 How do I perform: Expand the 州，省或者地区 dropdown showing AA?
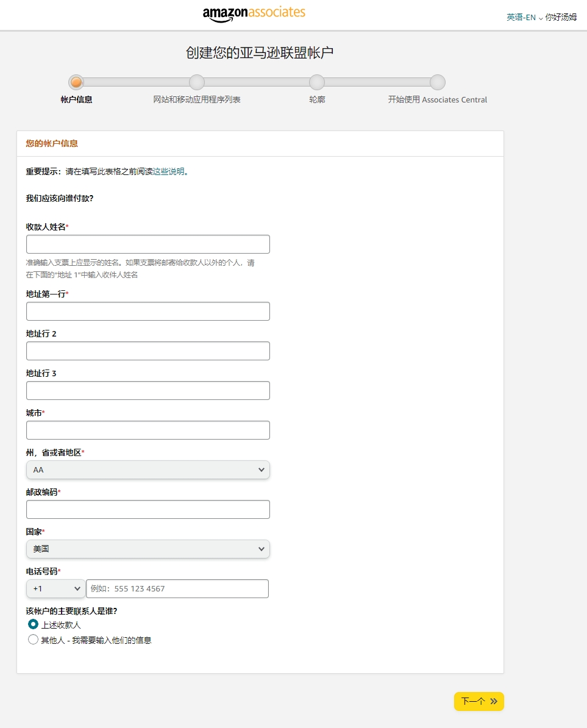[148, 470]
